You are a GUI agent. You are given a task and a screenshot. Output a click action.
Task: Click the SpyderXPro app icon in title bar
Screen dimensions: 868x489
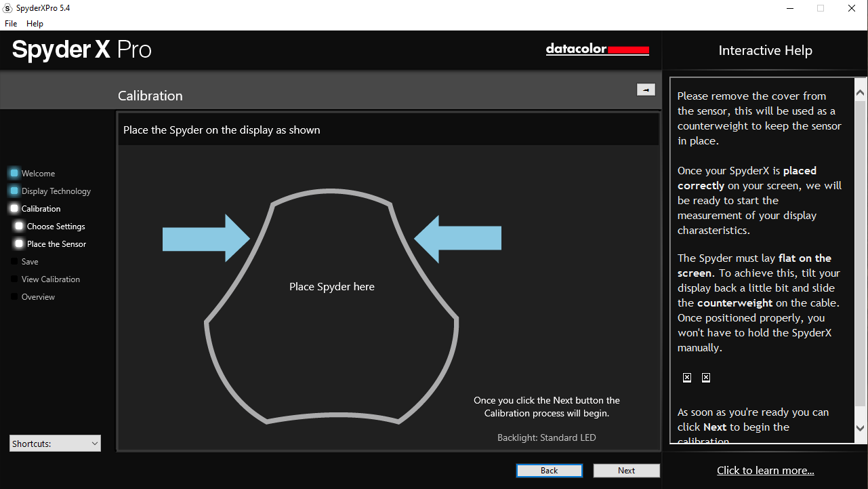pyautogui.click(x=8, y=8)
